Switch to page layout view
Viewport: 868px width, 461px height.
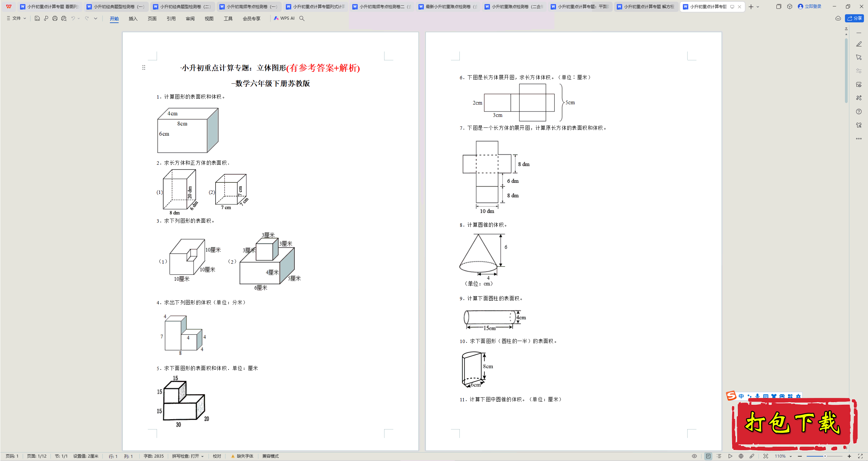708,456
